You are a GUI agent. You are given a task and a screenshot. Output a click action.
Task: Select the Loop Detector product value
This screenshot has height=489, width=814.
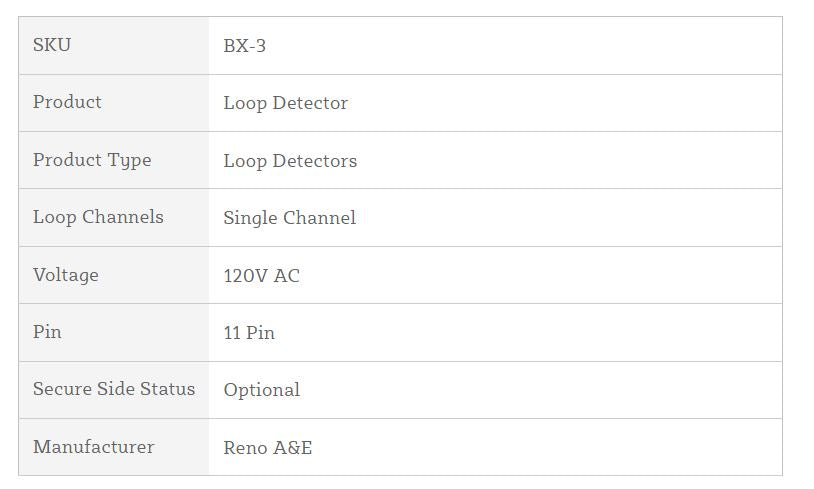tap(286, 103)
